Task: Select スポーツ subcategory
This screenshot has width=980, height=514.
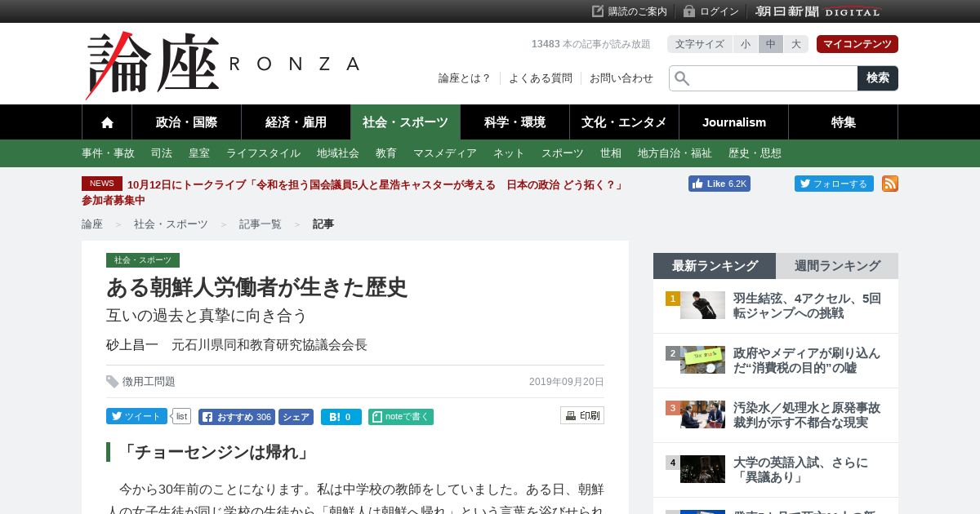Action: click(563, 153)
